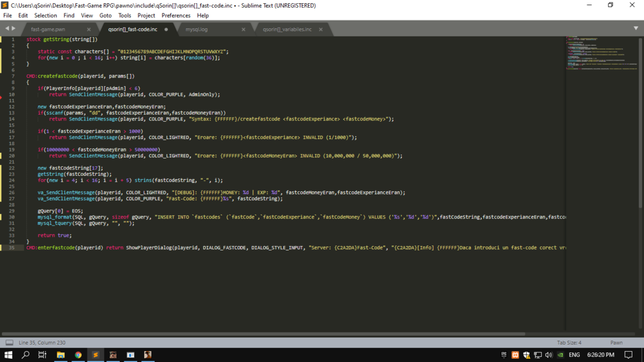Screen dimensions: 644x362
Task: Open the Find menu
Action: (x=69, y=15)
